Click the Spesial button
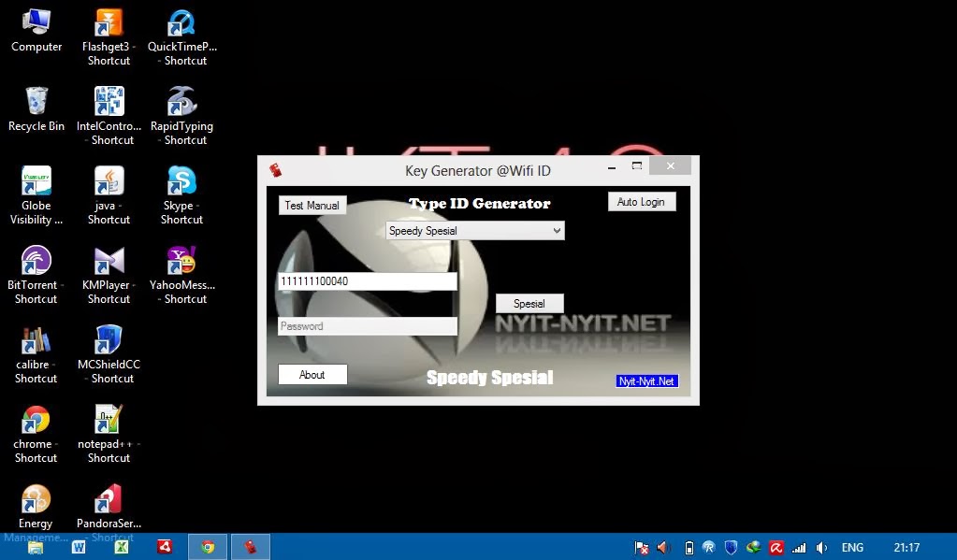This screenshot has height=560, width=957. click(x=529, y=303)
